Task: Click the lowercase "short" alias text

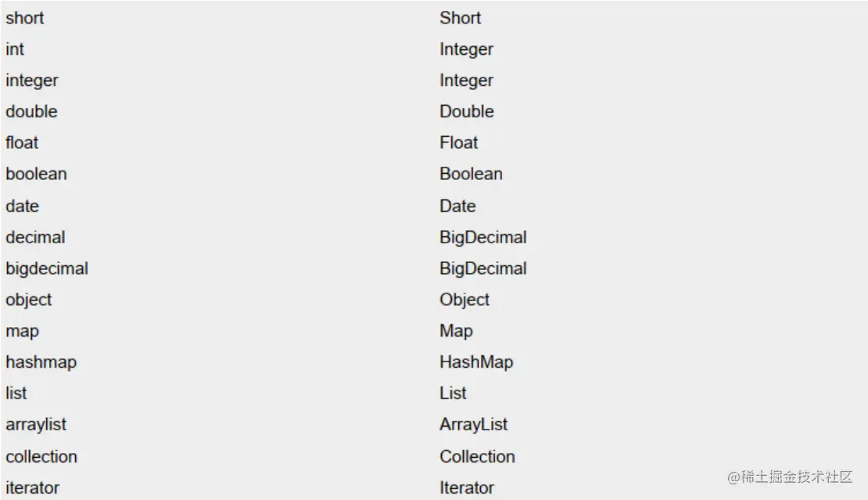Action: click(x=25, y=18)
